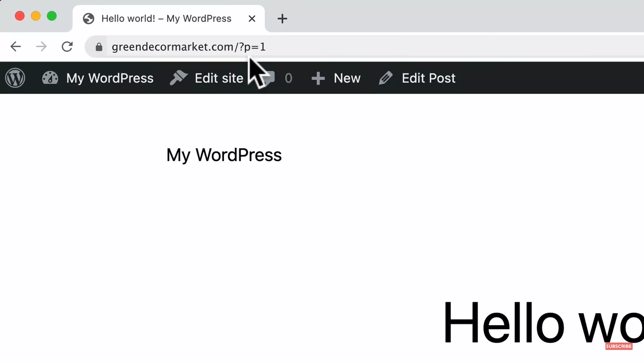
Task: Click the forward navigation arrow
Action: tap(41, 47)
